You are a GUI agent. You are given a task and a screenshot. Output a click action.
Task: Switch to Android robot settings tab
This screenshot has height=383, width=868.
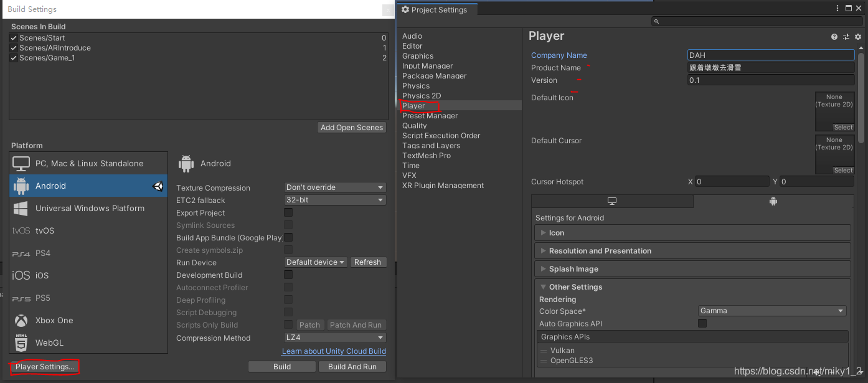(773, 201)
